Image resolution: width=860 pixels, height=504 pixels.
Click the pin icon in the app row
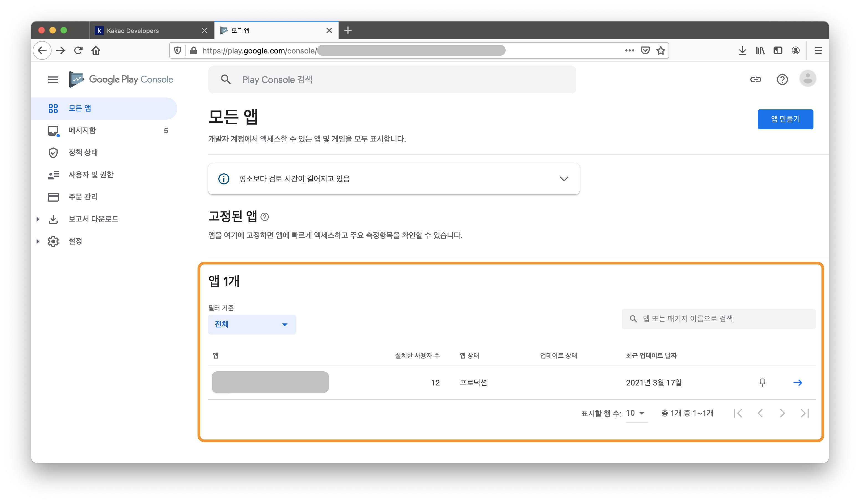point(762,382)
